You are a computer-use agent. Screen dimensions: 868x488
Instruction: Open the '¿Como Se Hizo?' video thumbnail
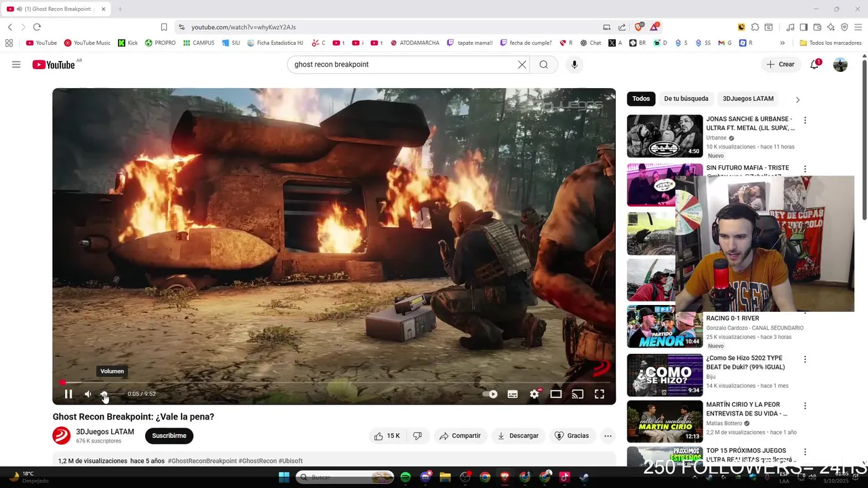pyautogui.click(x=665, y=375)
